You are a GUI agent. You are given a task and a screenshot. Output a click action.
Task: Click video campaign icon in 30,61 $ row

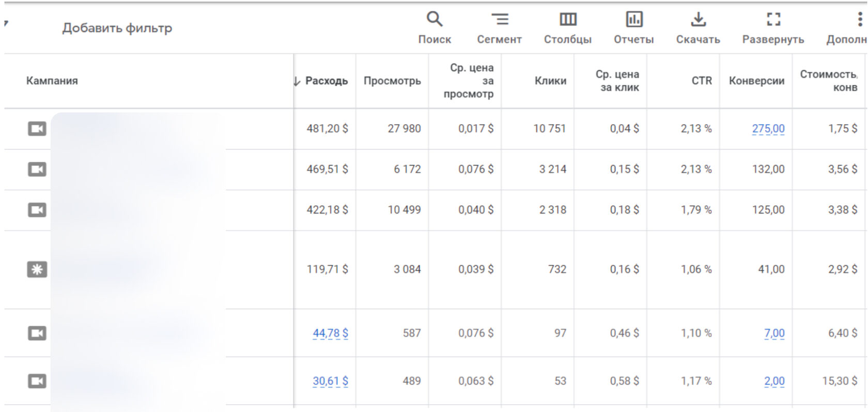point(37,381)
